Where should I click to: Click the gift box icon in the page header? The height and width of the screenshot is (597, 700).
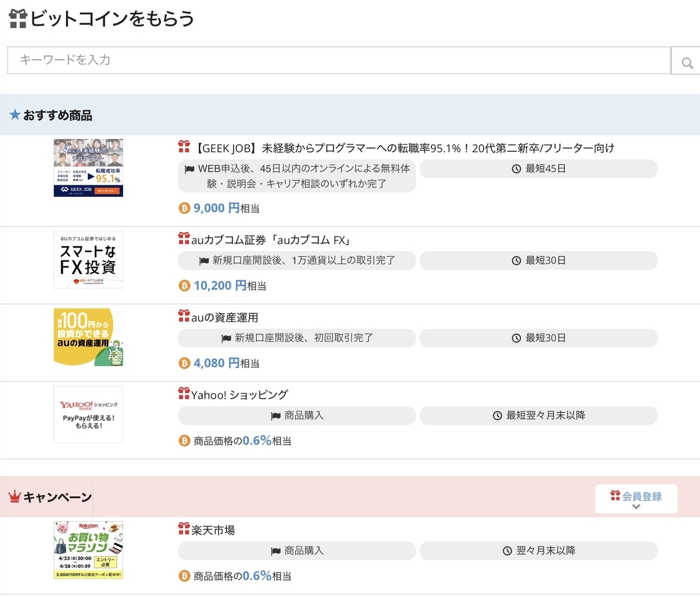click(17, 18)
